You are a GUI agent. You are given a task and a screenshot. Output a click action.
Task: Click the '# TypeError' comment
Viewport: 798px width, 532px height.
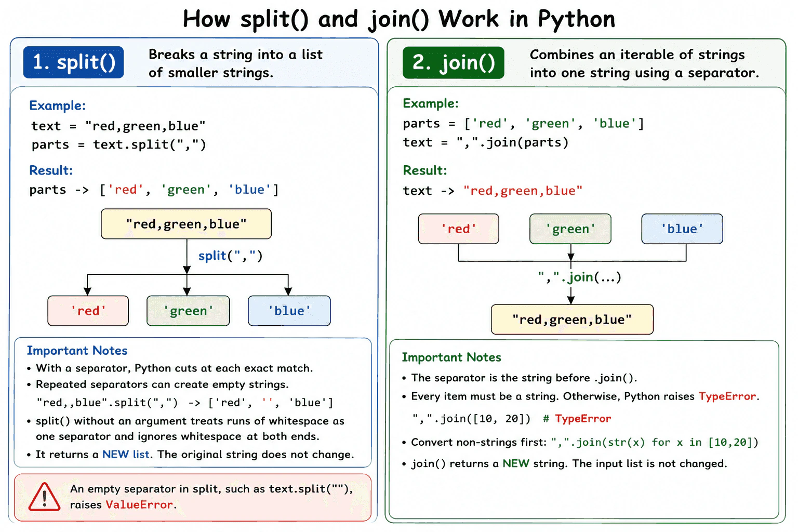[577, 419]
